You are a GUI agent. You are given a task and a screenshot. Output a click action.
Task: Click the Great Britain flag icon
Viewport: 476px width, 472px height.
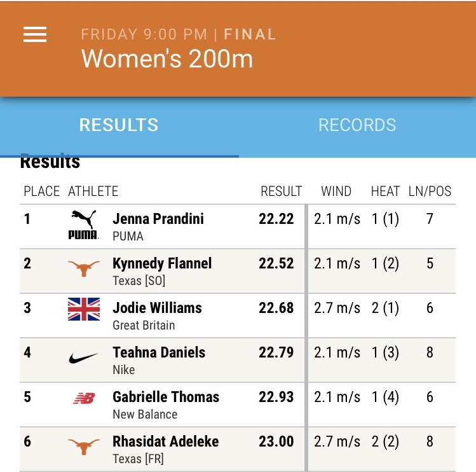[84, 309]
